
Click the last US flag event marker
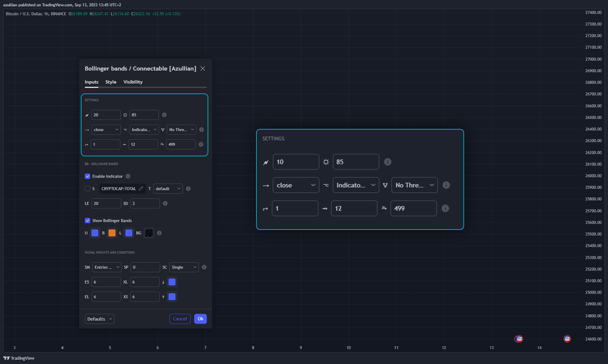coord(567,338)
